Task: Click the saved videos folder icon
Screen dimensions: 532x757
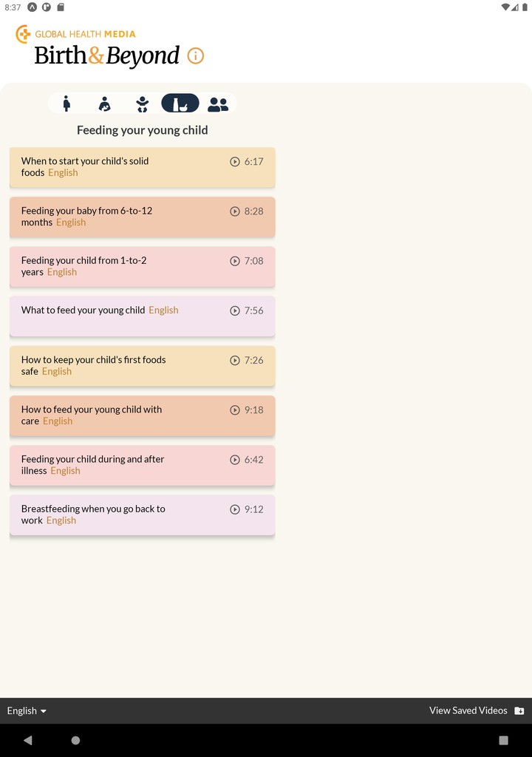Action: coord(519,710)
